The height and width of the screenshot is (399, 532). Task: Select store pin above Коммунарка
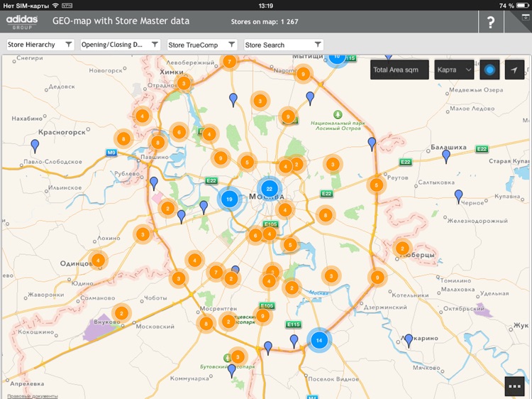pyautogui.click(x=232, y=371)
